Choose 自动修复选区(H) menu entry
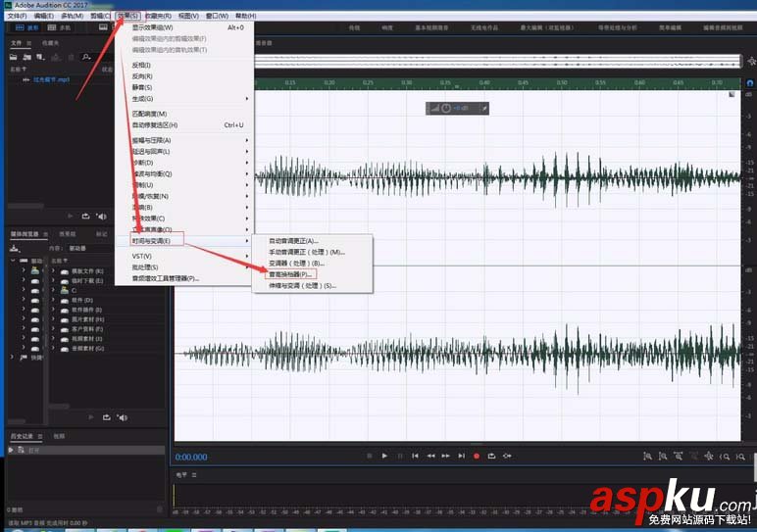The image size is (757, 532). pos(184,125)
